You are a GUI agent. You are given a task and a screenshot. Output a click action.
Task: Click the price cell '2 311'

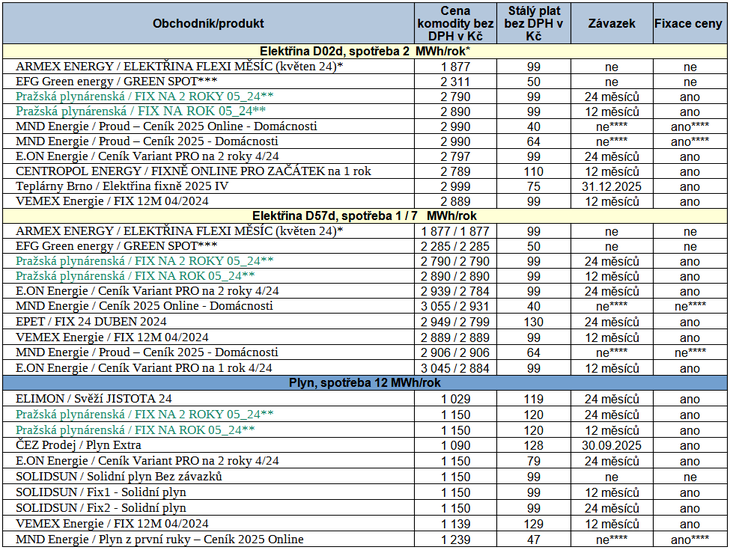[455, 82]
